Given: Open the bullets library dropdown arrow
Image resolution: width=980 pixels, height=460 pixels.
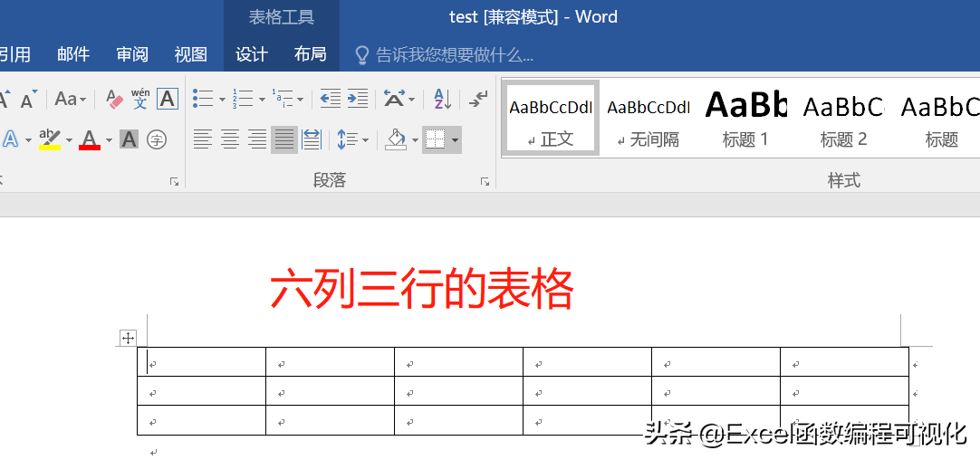Looking at the screenshot, I should [x=222, y=100].
